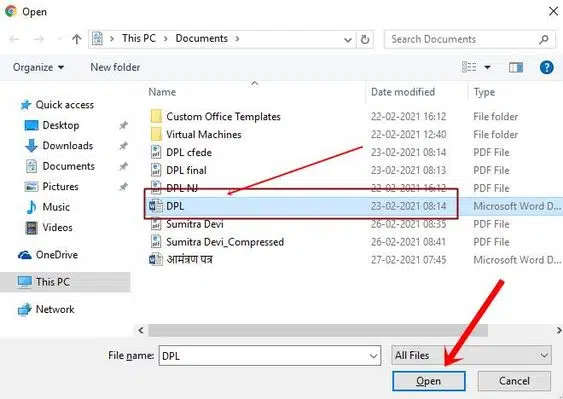
Task: Click New folder button
Action: click(x=115, y=67)
